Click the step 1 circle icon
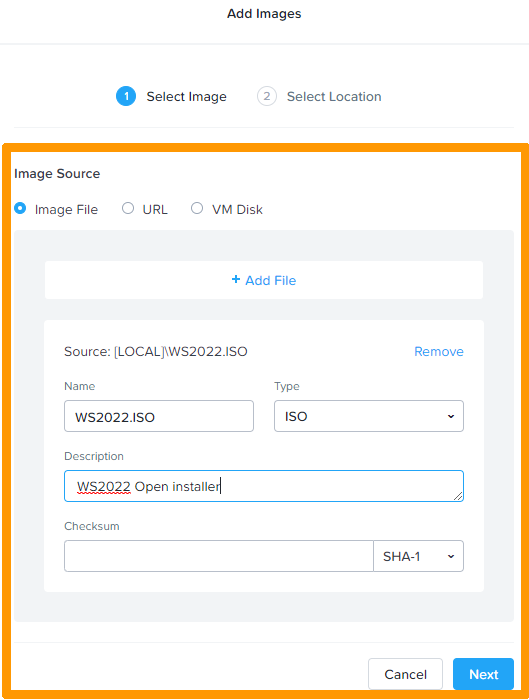Image resolution: width=529 pixels, height=700 pixels. [x=126, y=96]
